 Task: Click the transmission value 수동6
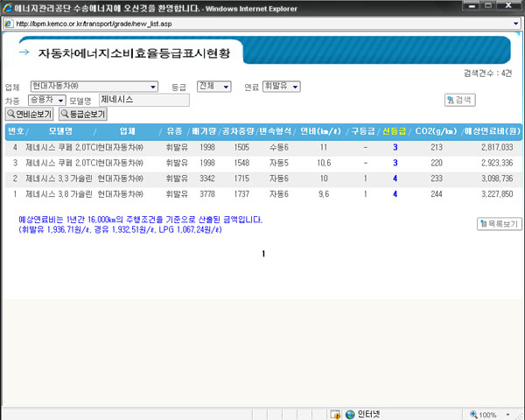point(279,147)
